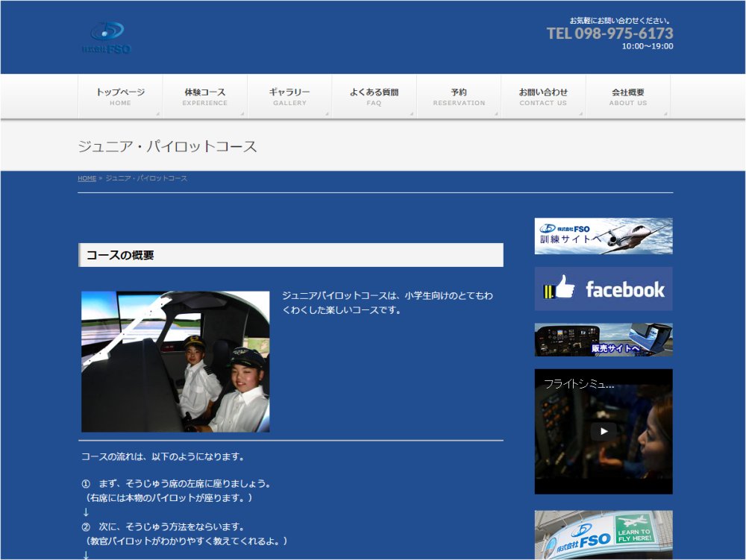Open よくある質問 FAQ menu item
Image resolution: width=746 pixels, height=560 pixels.
pyautogui.click(x=374, y=97)
